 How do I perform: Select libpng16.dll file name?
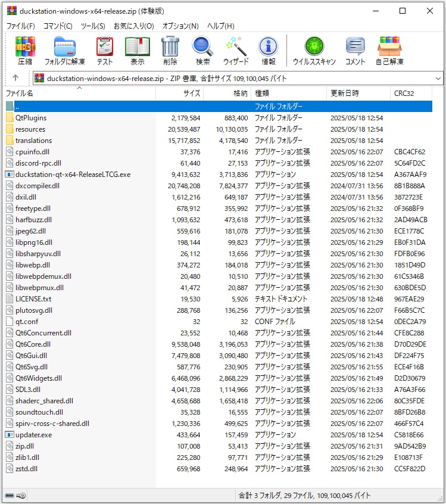pos(34,242)
